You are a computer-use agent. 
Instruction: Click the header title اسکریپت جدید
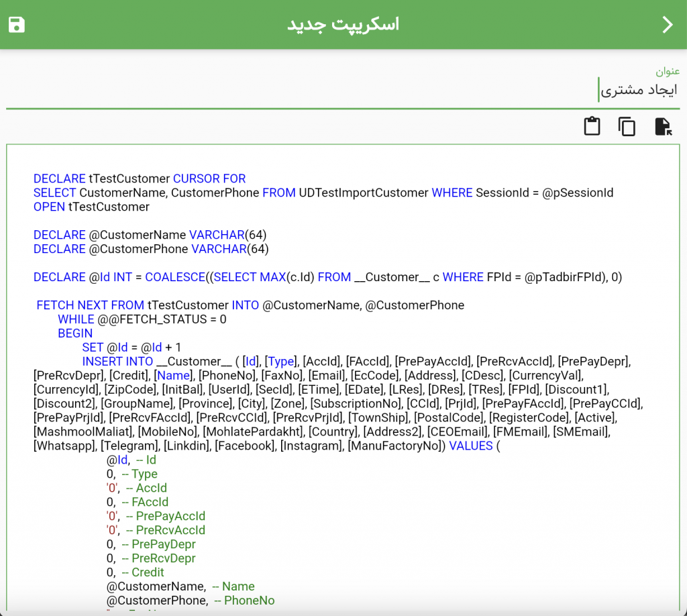(x=343, y=25)
